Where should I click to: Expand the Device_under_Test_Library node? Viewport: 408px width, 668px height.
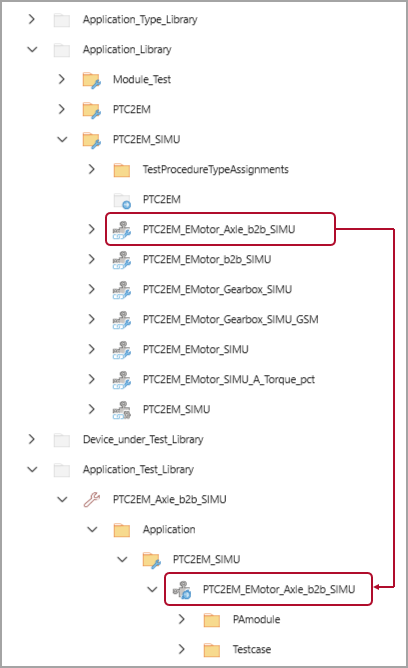coord(32,439)
